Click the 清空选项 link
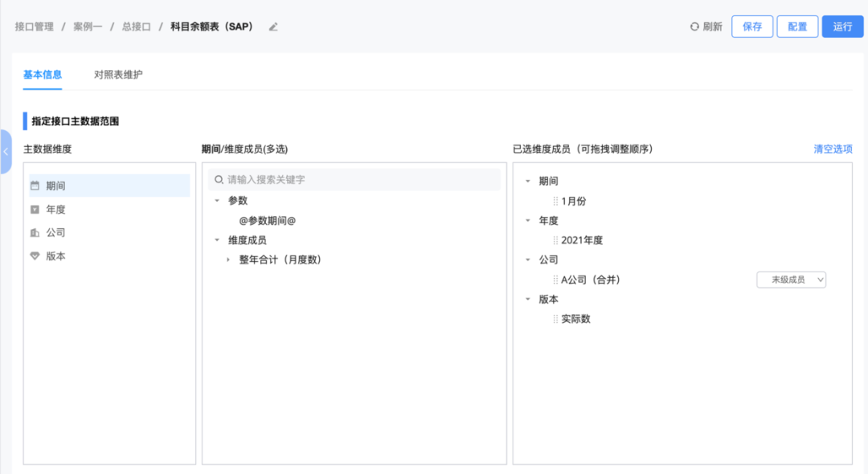 coord(833,149)
